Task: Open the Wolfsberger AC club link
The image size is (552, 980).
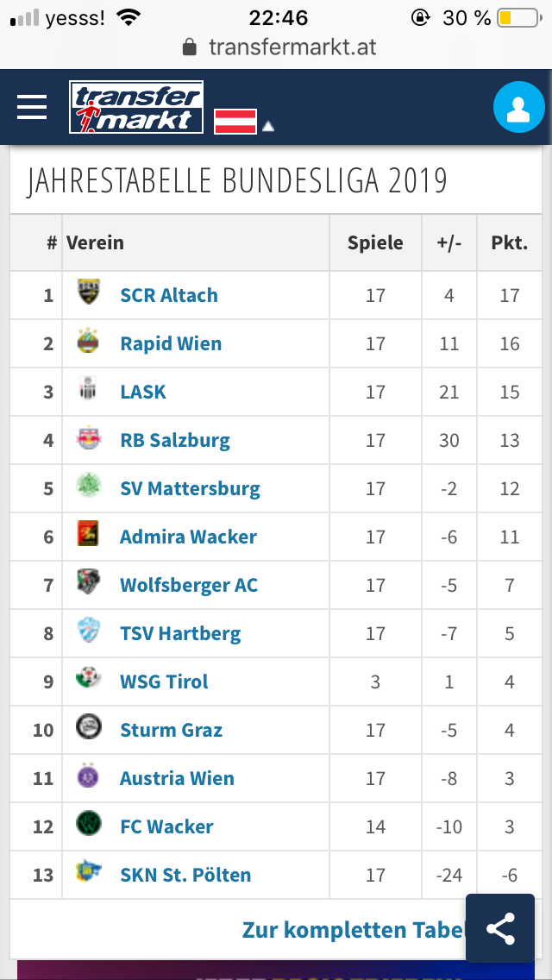Action: (x=189, y=585)
